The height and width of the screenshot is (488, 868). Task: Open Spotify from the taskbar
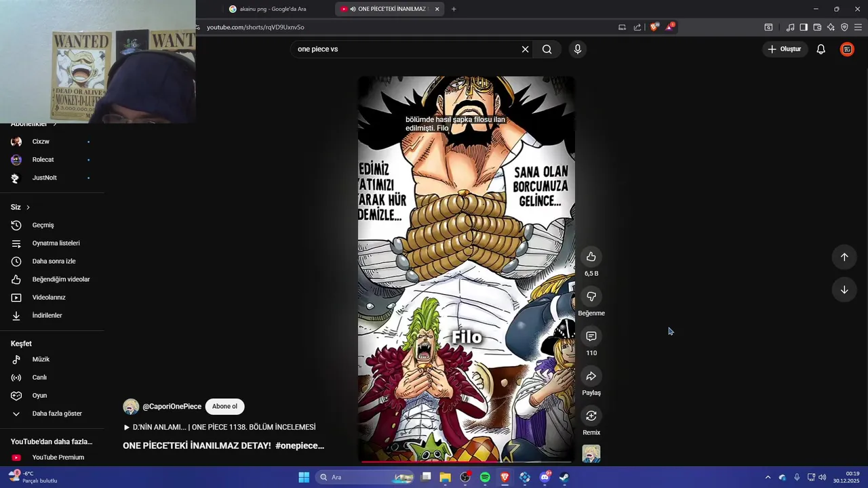pos(485,477)
